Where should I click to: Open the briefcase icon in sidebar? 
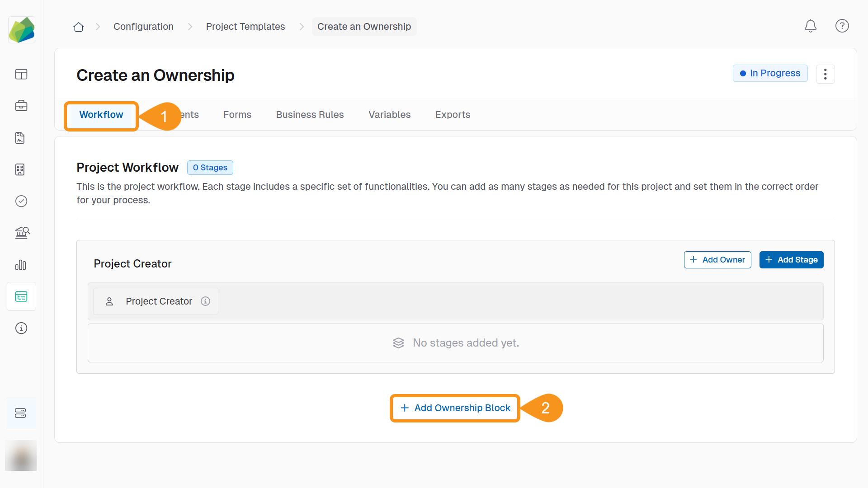(21, 106)
